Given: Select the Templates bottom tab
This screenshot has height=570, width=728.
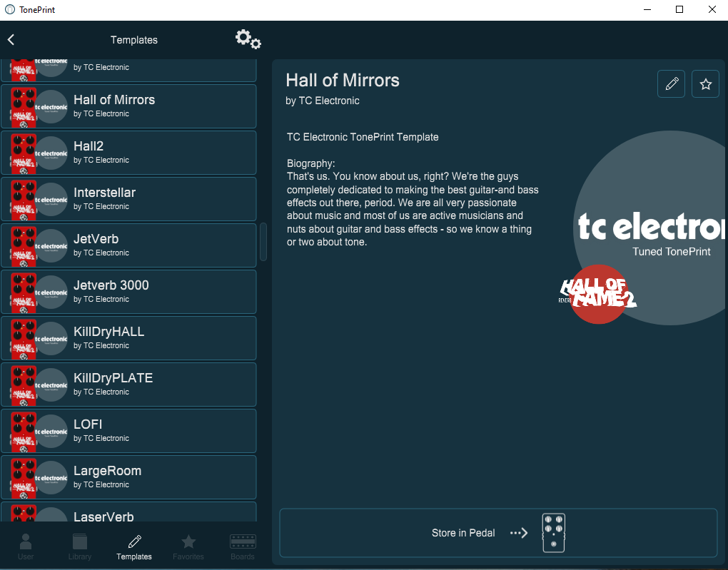Looking at the screenshot, I should tap(134, 546).
